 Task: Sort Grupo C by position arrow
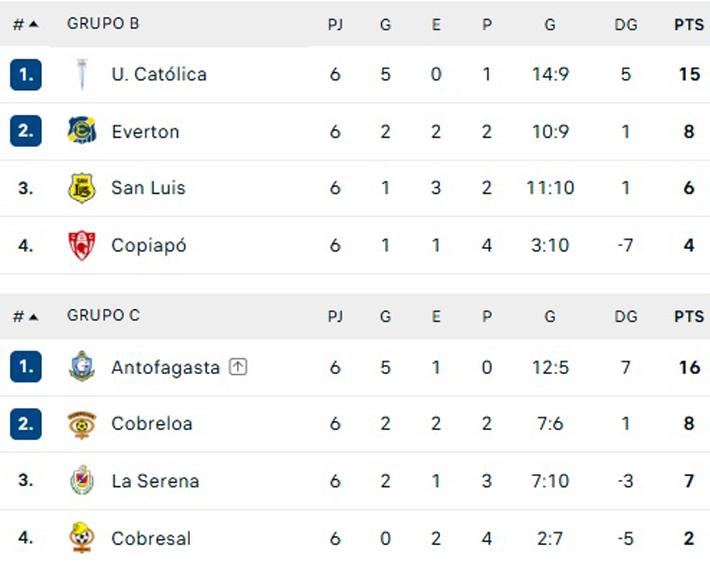click(x=34, y=316)
